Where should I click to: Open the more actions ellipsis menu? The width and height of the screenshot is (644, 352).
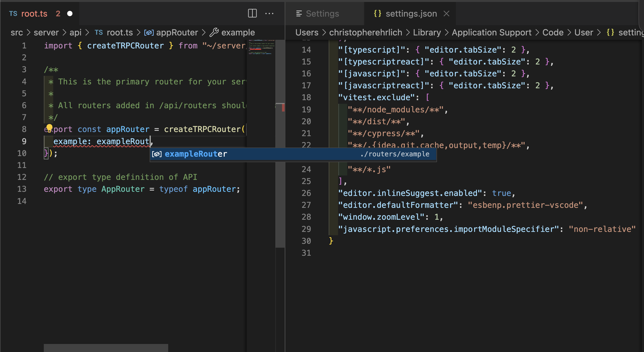pos(269,13)
